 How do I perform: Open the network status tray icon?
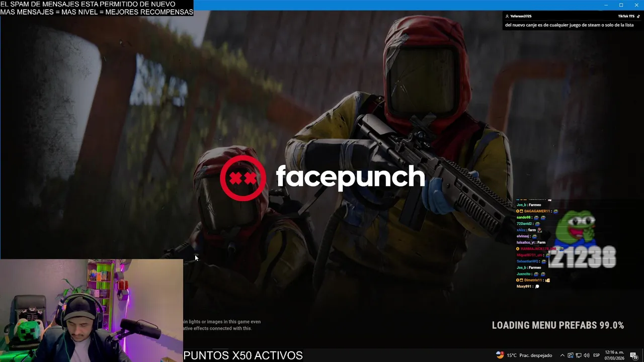pos(578,355)
